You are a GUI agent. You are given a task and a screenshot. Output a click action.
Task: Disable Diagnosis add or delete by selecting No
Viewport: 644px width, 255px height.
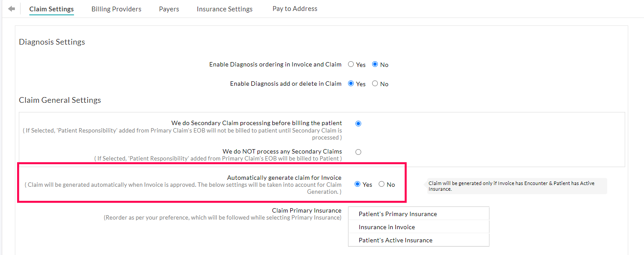375,84
